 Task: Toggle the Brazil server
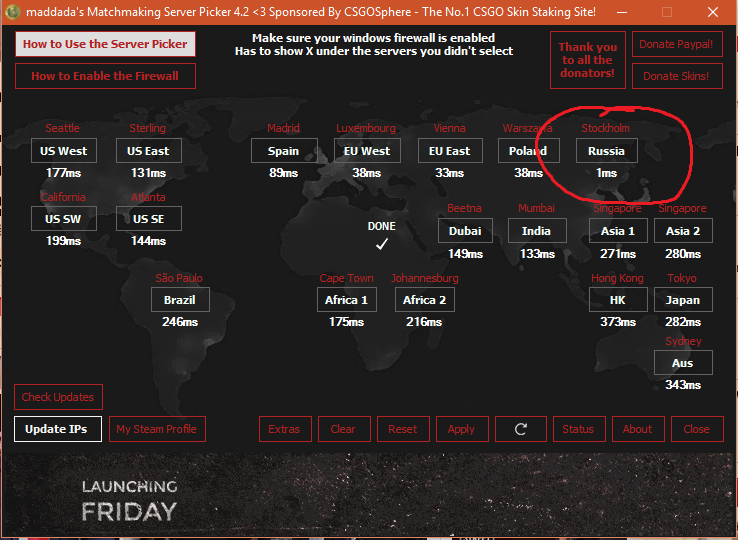coord(180,299)
